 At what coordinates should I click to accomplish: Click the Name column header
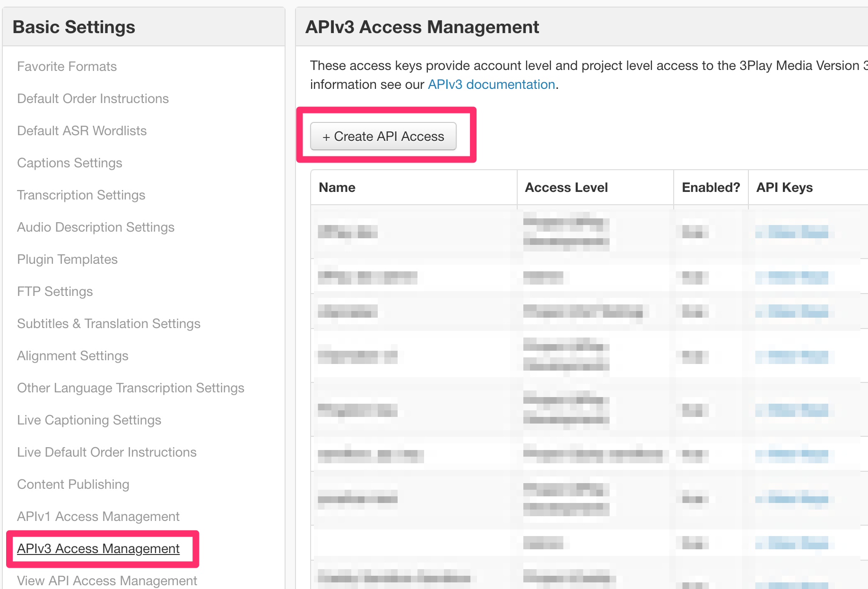click(337, 188)
